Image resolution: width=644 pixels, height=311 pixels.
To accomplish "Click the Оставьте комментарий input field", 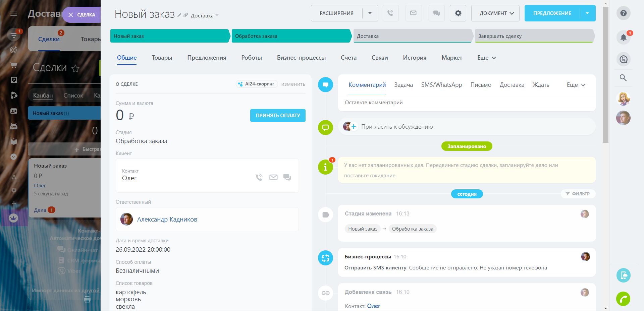I will (x=466, y=103).
